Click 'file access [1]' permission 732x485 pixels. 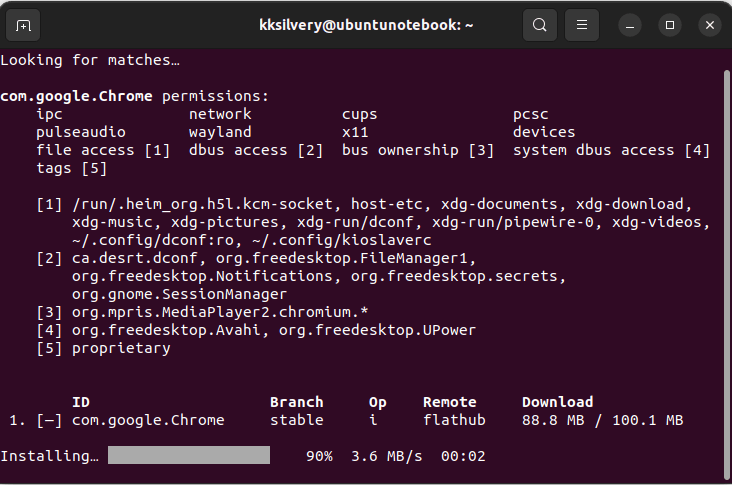[103, 150]
